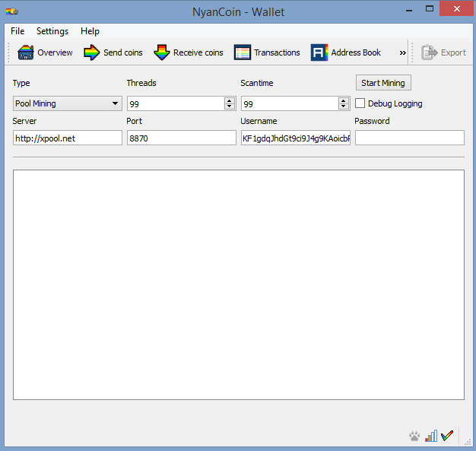Click the Username address field
The image size is (476, 451).
pos(296,138)
